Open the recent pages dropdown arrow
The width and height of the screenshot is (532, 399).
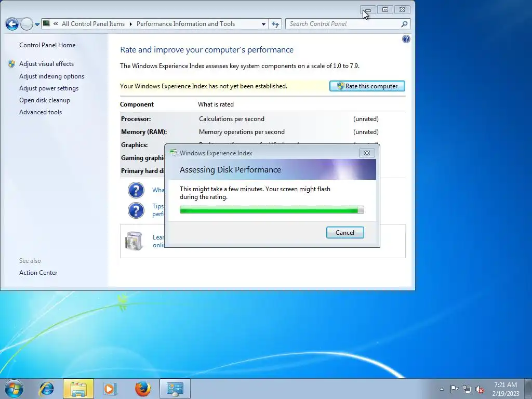pos(37,24)
